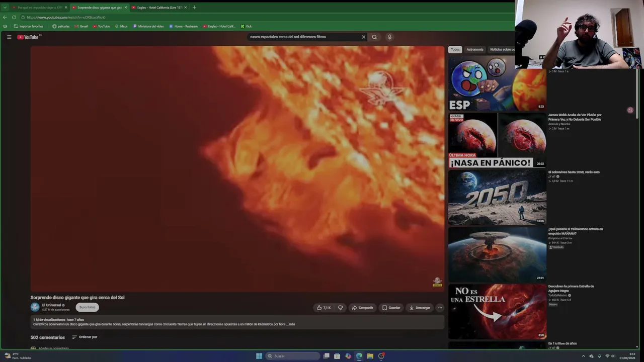The image size is (644, 362).
Task: Open the Yellowstone eruption video thumbnail
Action: (x=497, y=255)
